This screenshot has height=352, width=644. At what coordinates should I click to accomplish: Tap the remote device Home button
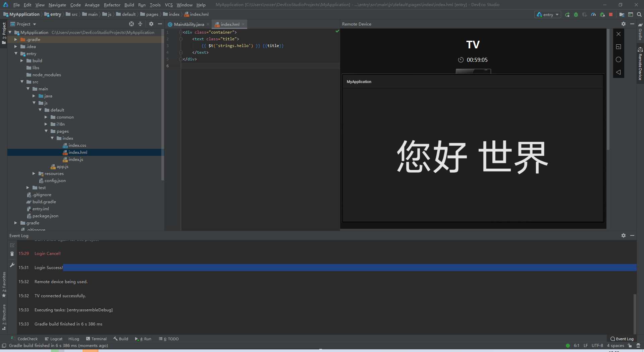(619, 59)
